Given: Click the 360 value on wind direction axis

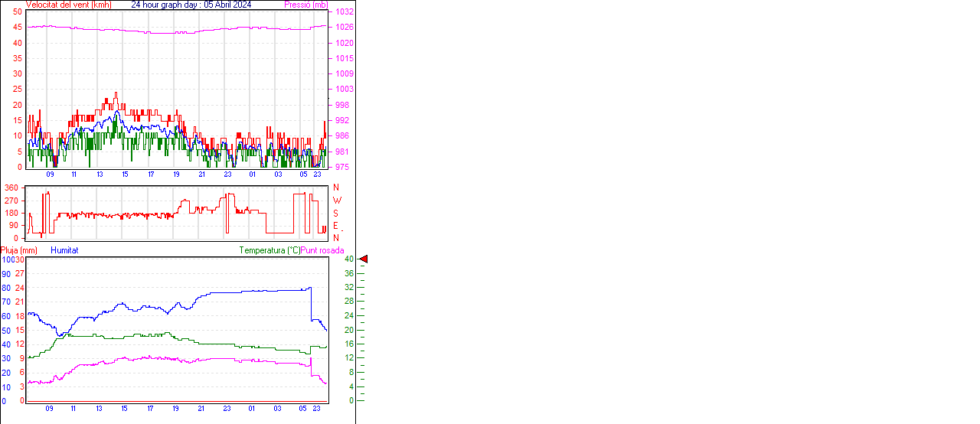Looking at the screenshot, I should pos(11,188).
